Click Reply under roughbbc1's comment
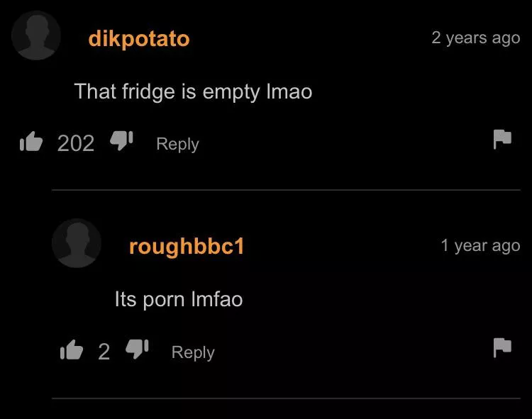532x419 pixels. 193,352
